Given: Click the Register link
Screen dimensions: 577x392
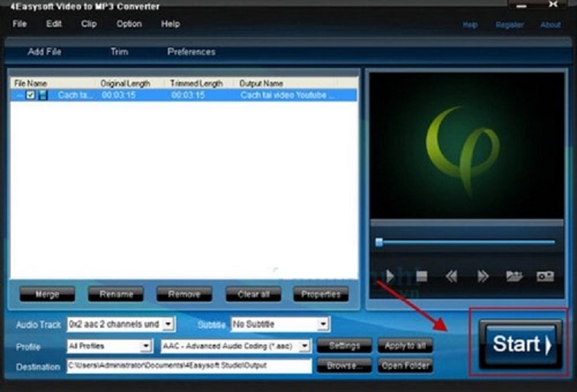Looking at the screenshot, I should pyautogui.click(x=510, y=25).
